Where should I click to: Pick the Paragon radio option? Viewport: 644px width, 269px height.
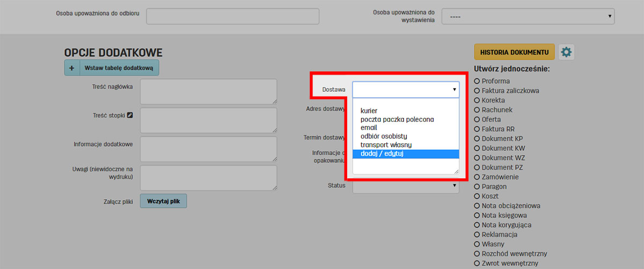point(477,186)
